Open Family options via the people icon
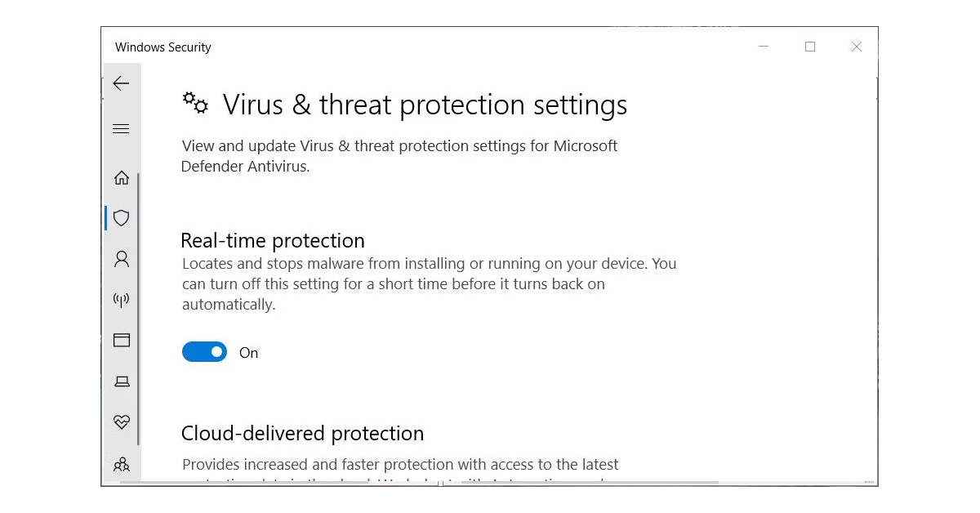 coord(122,464)
